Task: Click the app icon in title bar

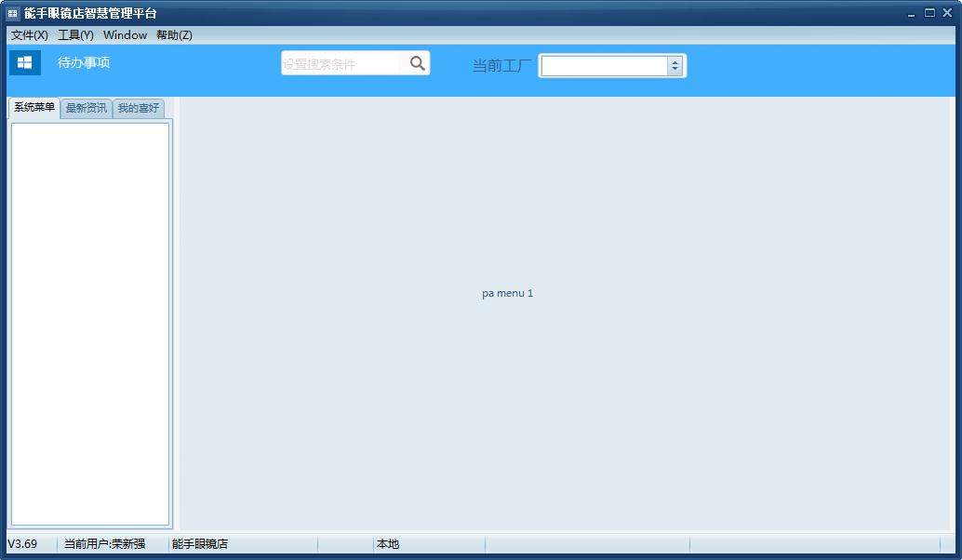Action: [13, 13]
